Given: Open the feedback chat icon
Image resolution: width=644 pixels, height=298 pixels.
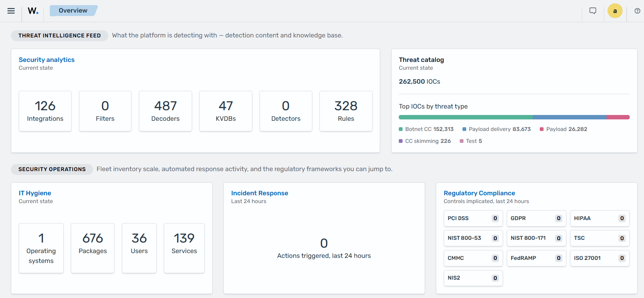Looking at the screenshot, I should point(593,11).
